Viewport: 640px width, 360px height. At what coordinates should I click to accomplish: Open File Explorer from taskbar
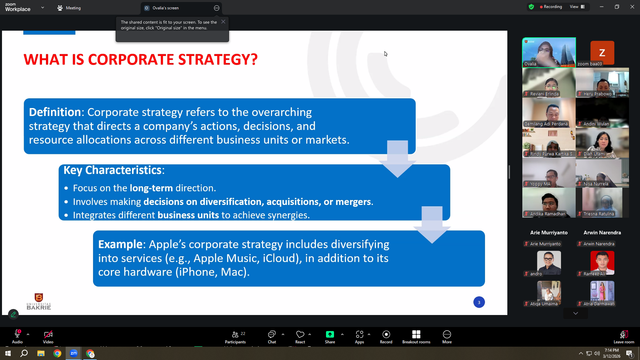click(x=41, y=353)
